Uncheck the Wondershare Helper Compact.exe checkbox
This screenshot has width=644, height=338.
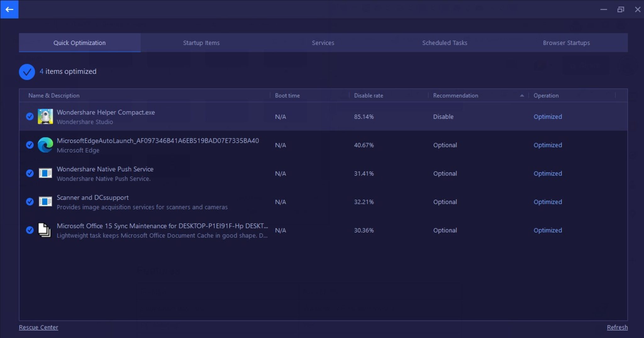pyautogui.click(x=30, y=117)
